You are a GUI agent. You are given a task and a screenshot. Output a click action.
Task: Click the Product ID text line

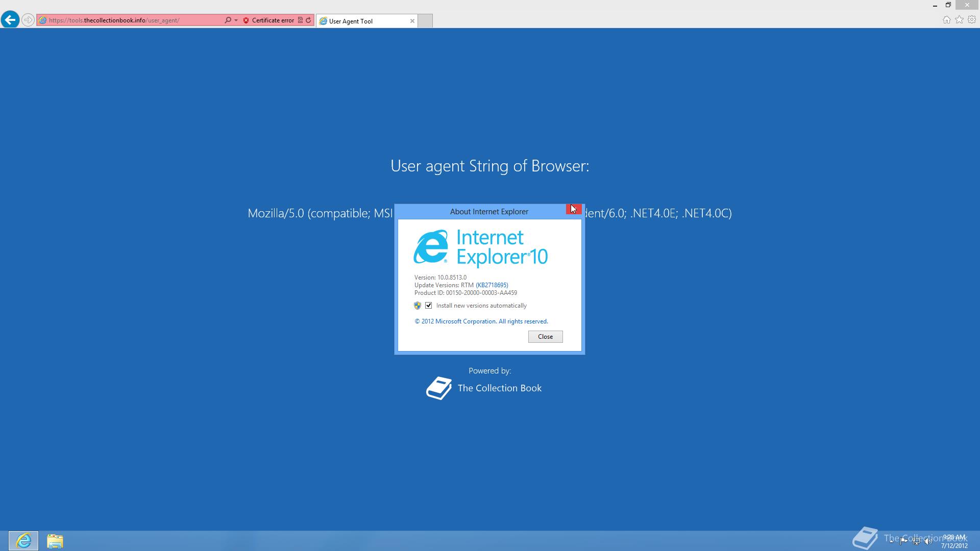coord(465,293)
